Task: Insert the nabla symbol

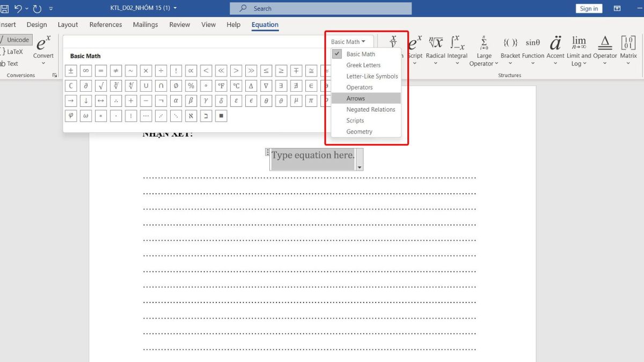Action: 266,85
